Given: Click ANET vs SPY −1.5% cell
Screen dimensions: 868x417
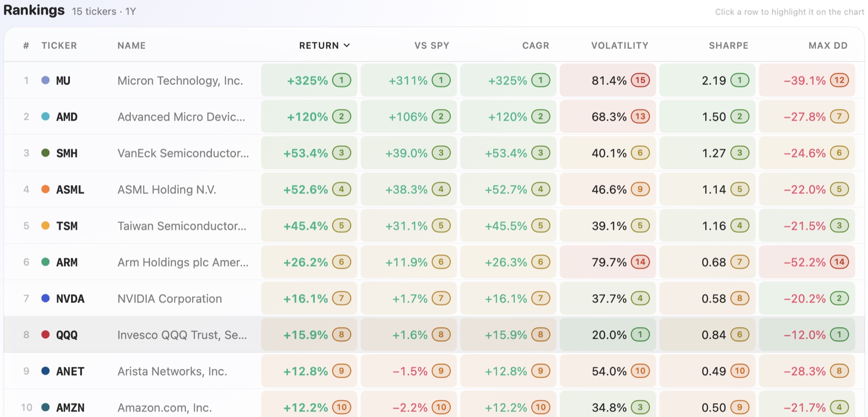Looking at the screenshot, I should click(x=409, y=371).
